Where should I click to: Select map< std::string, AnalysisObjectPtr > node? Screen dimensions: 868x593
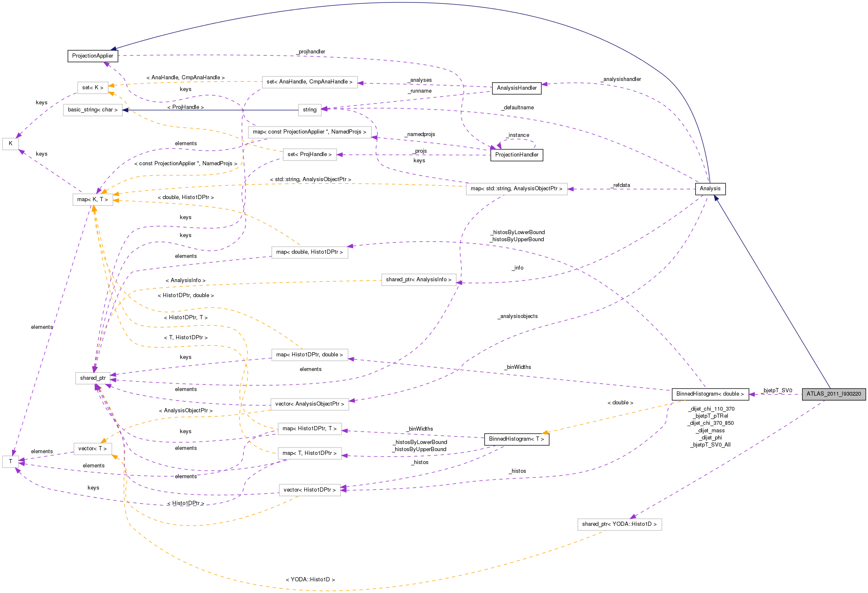517,189
